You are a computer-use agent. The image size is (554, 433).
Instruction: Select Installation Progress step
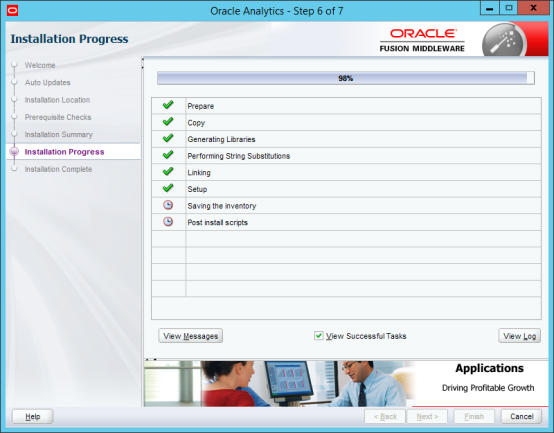click(x=64, y=152)
